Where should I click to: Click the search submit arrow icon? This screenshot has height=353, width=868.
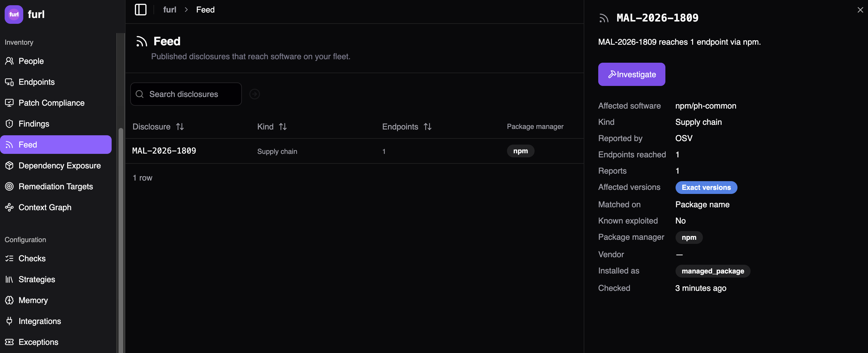coord(254,94)
